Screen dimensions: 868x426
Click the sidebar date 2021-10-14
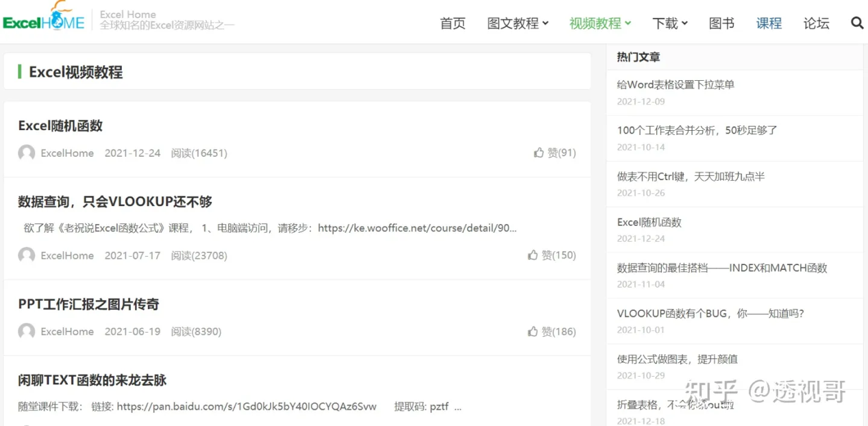point(641,147)
